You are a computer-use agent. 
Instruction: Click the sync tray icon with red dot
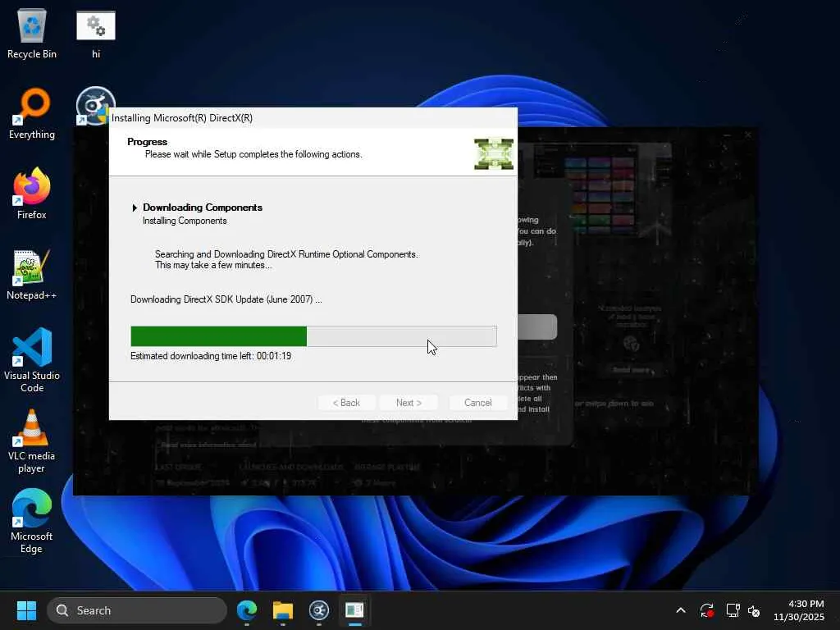point(706,610)
